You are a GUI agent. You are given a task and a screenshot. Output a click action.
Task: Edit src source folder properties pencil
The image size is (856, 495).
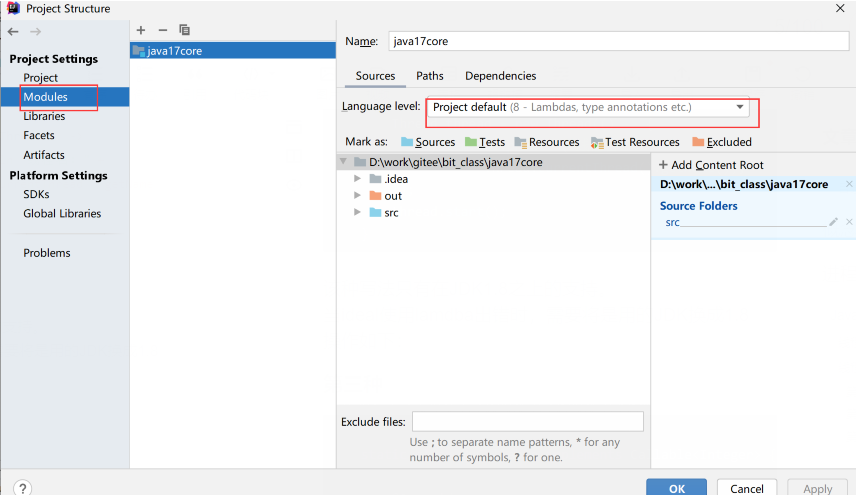click(x=833, y=222)
